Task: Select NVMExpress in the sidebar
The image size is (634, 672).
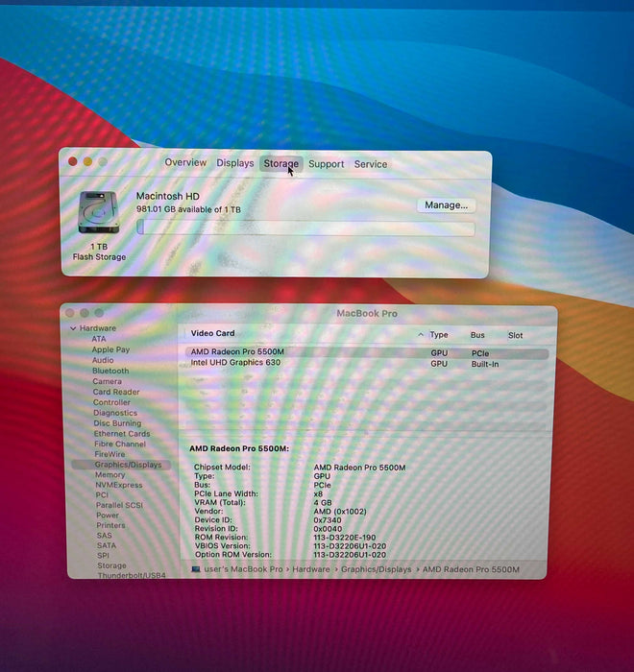Action: 119,485
